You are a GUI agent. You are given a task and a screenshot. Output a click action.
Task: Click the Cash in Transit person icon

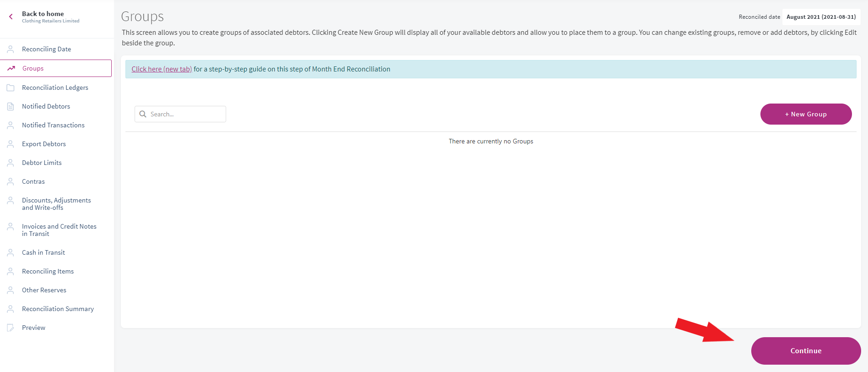(x=11, y=252)
